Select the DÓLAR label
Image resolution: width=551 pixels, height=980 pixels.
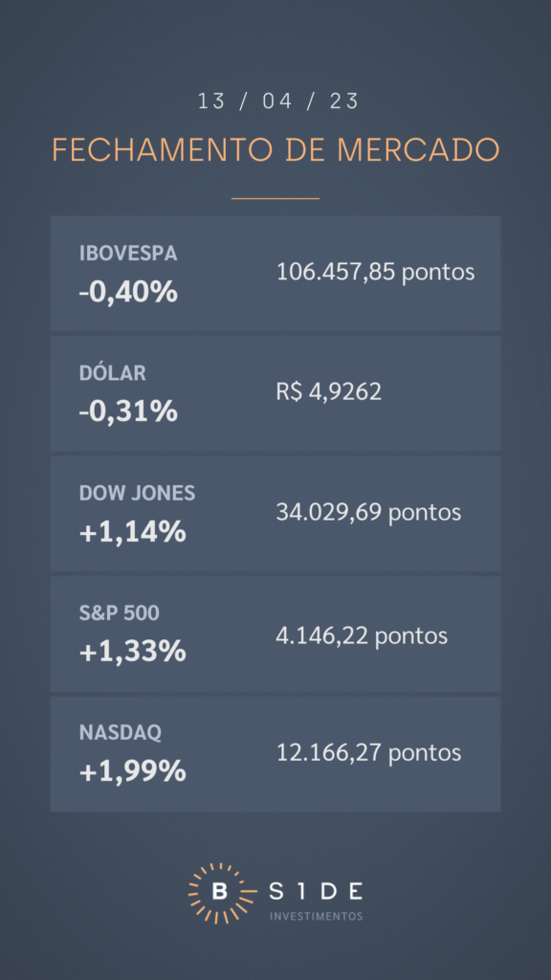pos(113,373)
